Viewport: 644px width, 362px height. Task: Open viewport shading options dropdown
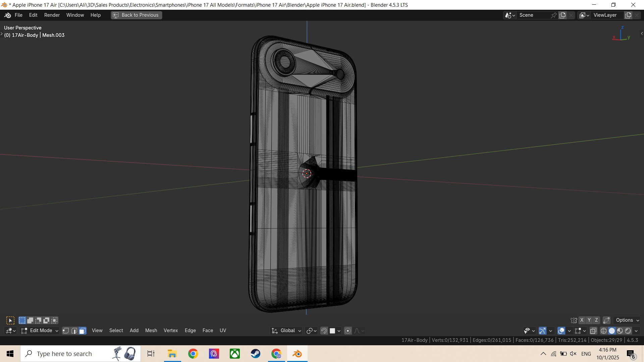[636, 331]
